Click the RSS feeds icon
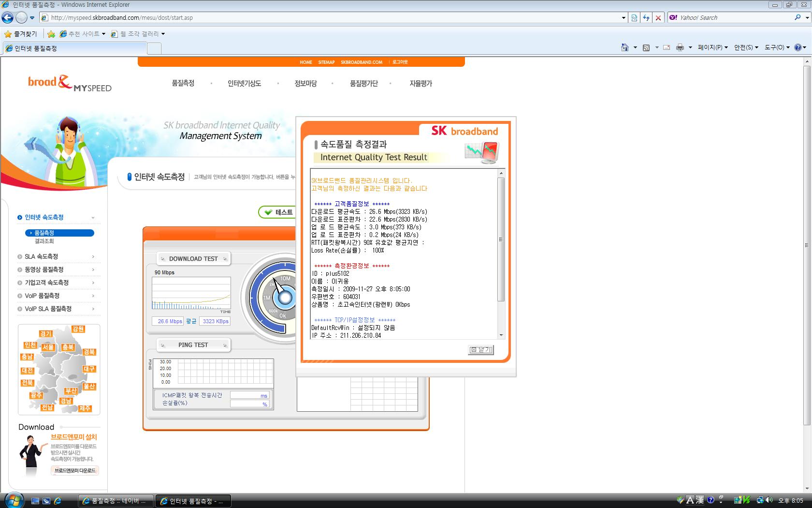 click(646, 47)
